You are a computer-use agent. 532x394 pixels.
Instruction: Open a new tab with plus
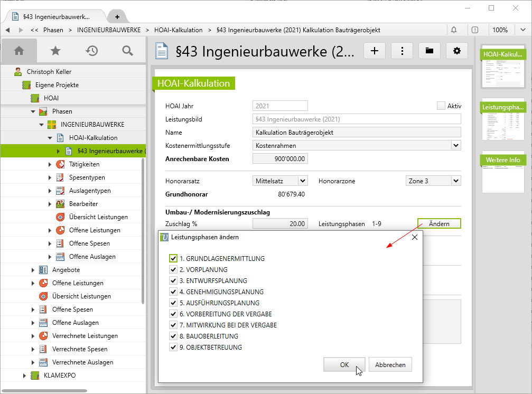click(x=117, y=16)
